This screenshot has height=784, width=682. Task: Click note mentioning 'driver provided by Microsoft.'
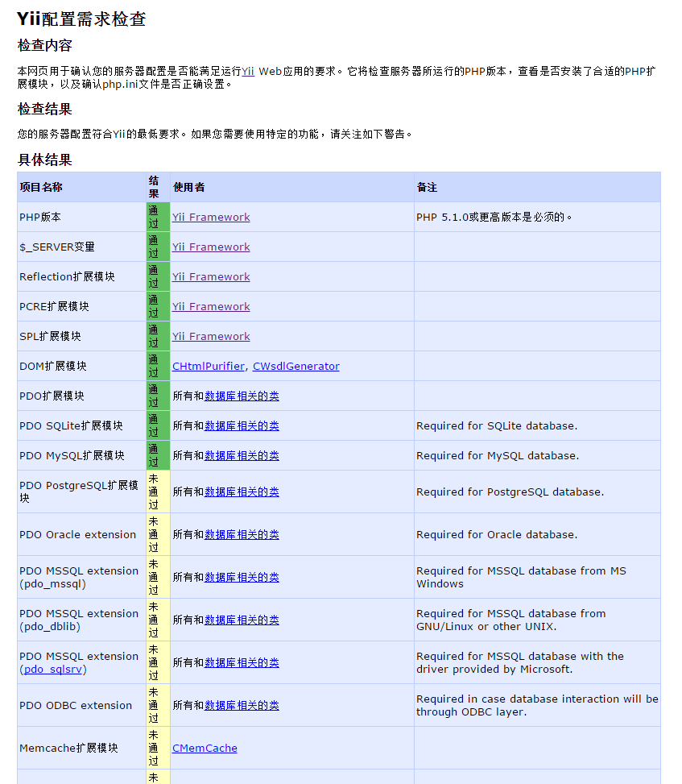pos(520,662)
